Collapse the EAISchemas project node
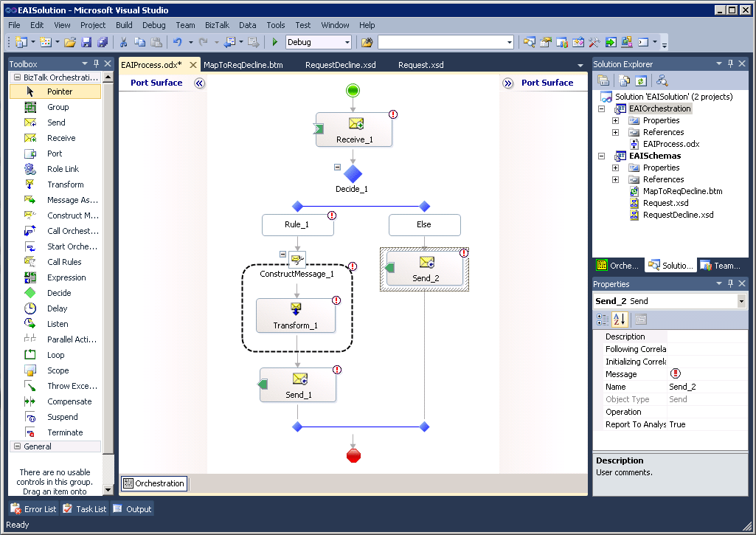This screenshot has width=756, height=535. 602,155
